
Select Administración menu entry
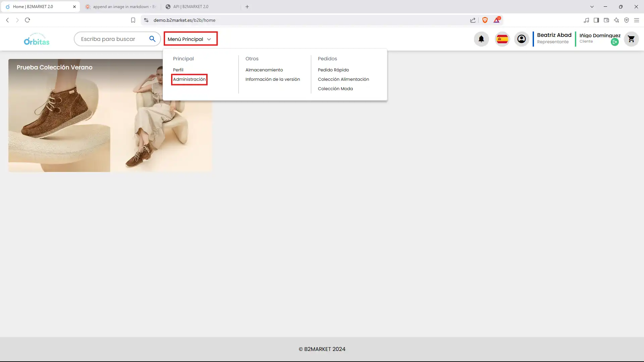(x=189, y=79)
